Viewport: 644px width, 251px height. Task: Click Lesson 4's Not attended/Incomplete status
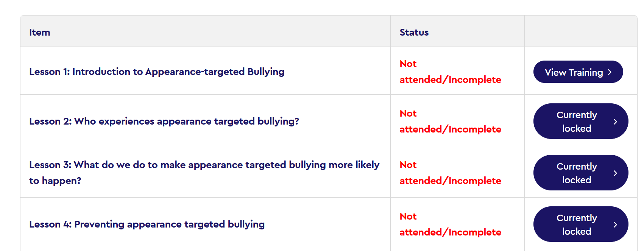click(x=450, y=224)
